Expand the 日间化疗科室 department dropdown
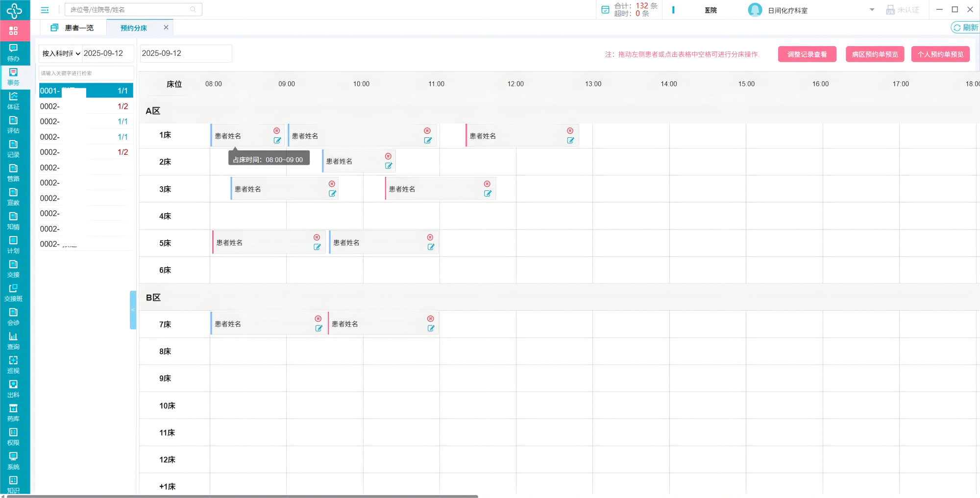980x498 pixels. pos(872,10)
